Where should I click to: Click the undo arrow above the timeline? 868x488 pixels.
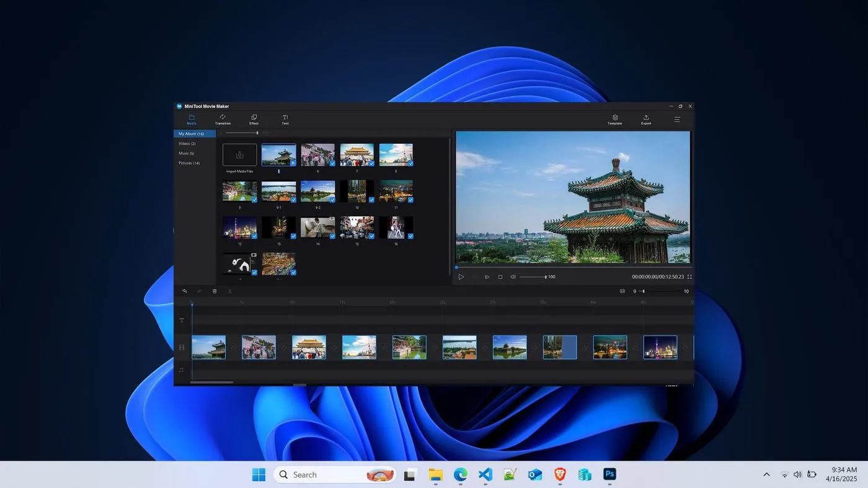point(184,291)
